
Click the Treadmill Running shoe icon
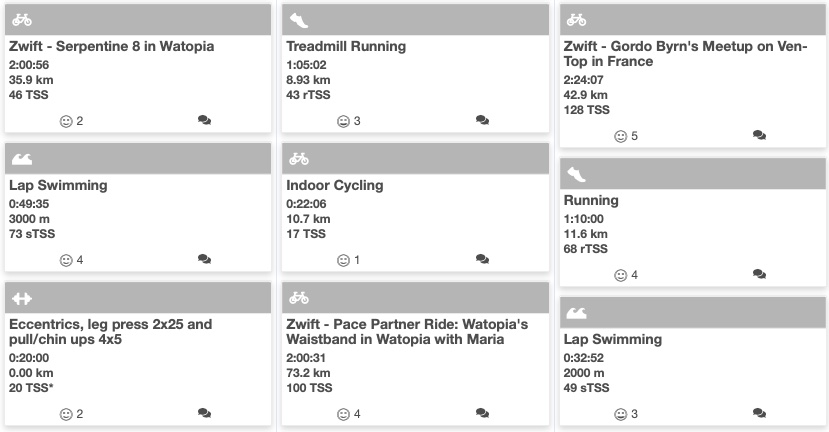click(x=299, y=20)
